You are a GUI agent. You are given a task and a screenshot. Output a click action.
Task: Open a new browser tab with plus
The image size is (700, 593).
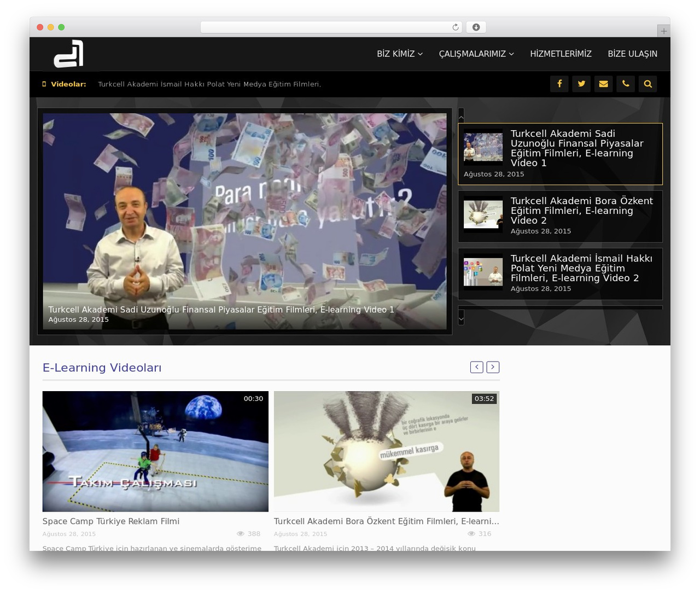(663, 31)
